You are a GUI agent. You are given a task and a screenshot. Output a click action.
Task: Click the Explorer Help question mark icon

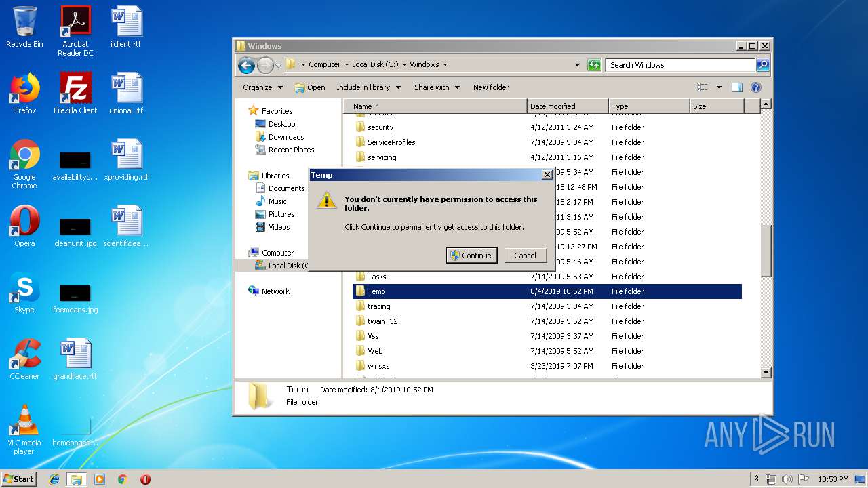pos(756,87)
